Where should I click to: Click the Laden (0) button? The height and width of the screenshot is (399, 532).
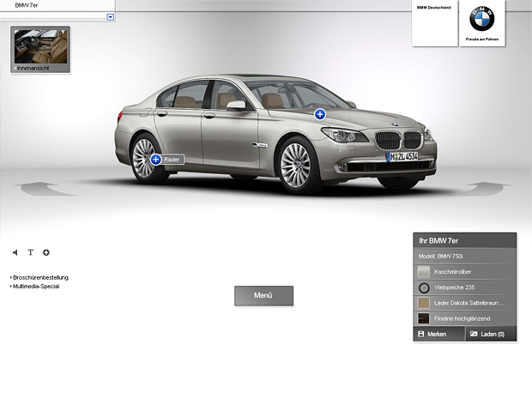tap(491, 334)
